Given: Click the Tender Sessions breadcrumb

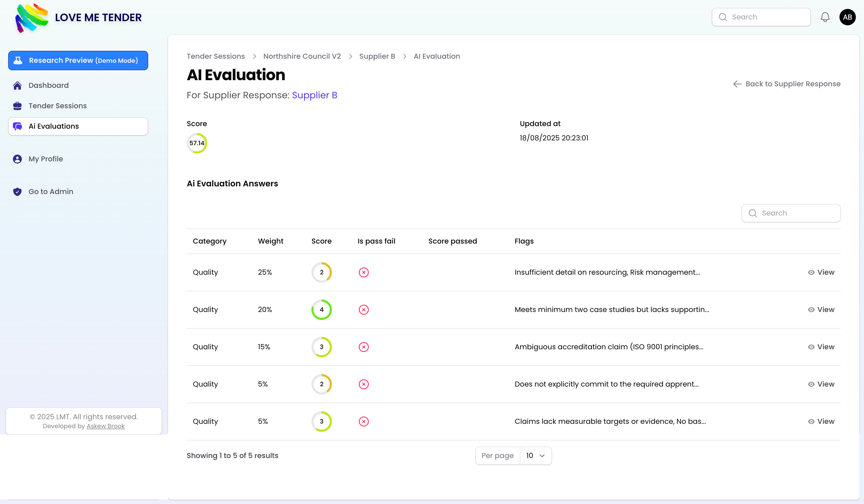Looking at the screenshot, I should point(216,56).
